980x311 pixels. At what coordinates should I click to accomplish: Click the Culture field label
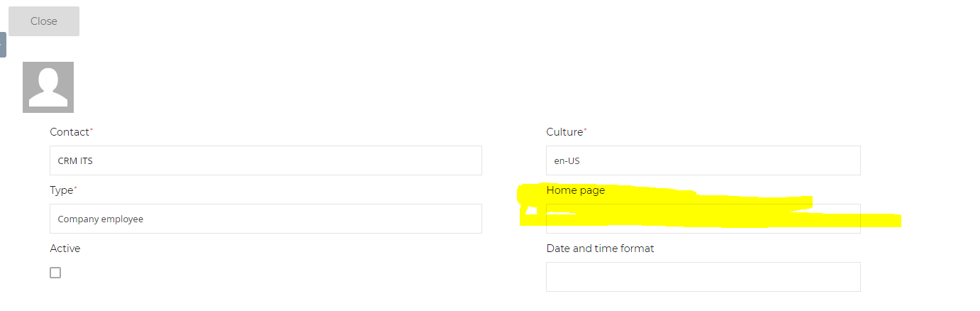pos(565,132)
